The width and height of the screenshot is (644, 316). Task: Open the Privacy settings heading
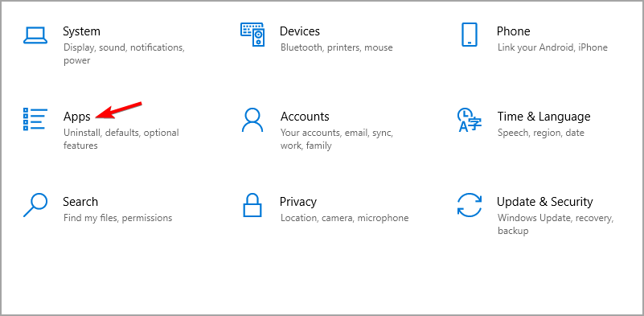tap(298, 202)
